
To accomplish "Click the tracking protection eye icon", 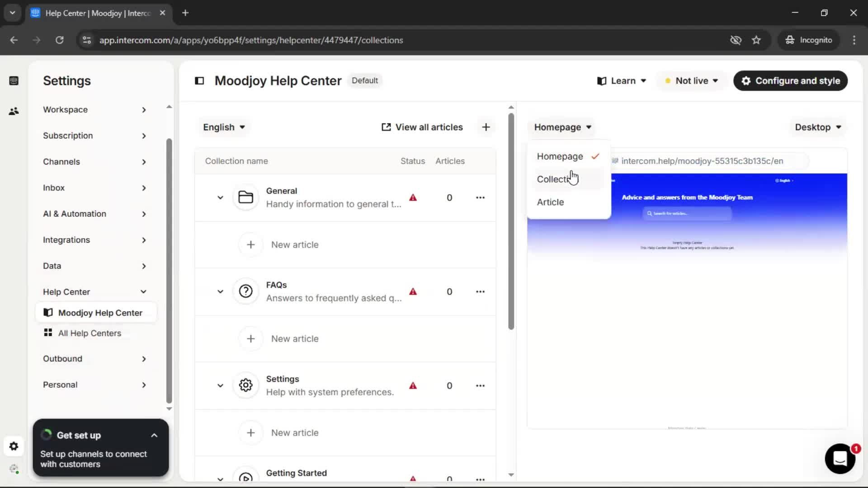I will (x=736, y=40).
